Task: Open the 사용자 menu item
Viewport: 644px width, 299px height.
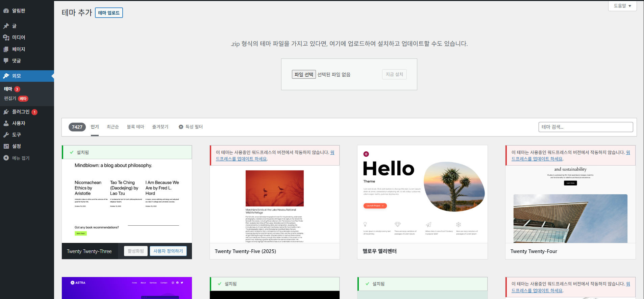Action: (x=27, y=123)
